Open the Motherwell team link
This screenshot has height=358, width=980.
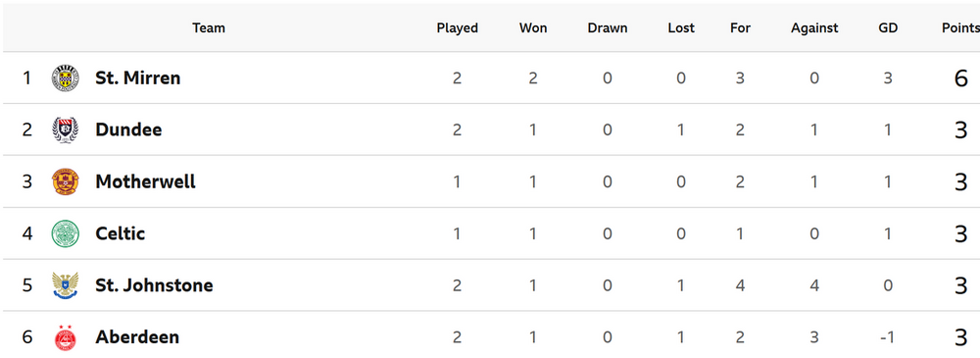click(146, 182)
